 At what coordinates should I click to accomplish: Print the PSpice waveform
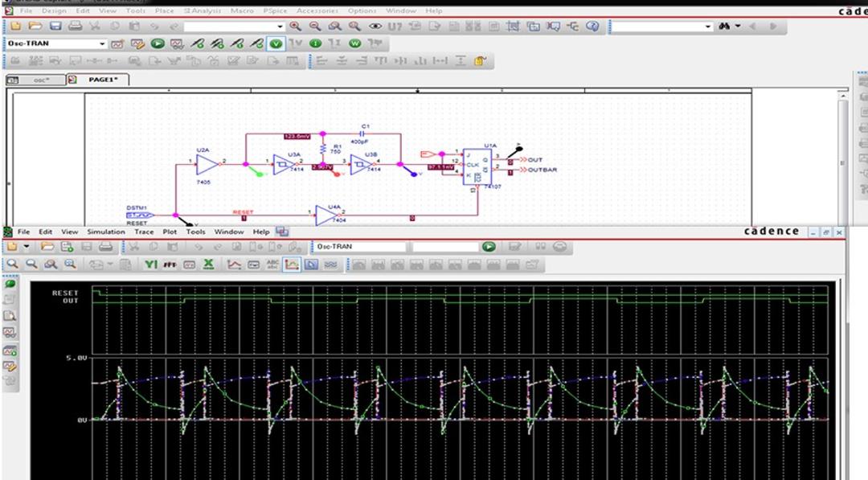[x=106, y=246]
